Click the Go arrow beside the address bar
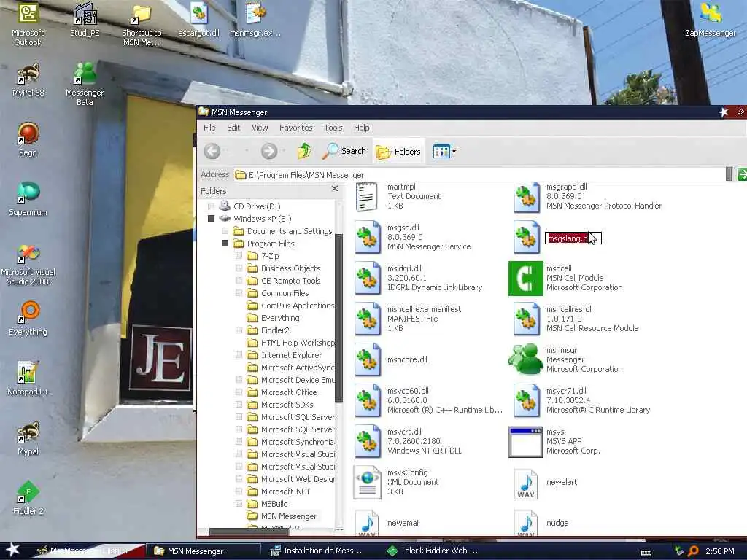The image size is (747, 560). (742, 174)
